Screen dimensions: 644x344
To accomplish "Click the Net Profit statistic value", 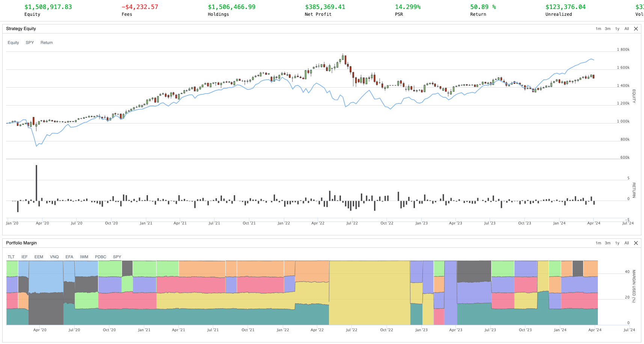I will 325,7.
